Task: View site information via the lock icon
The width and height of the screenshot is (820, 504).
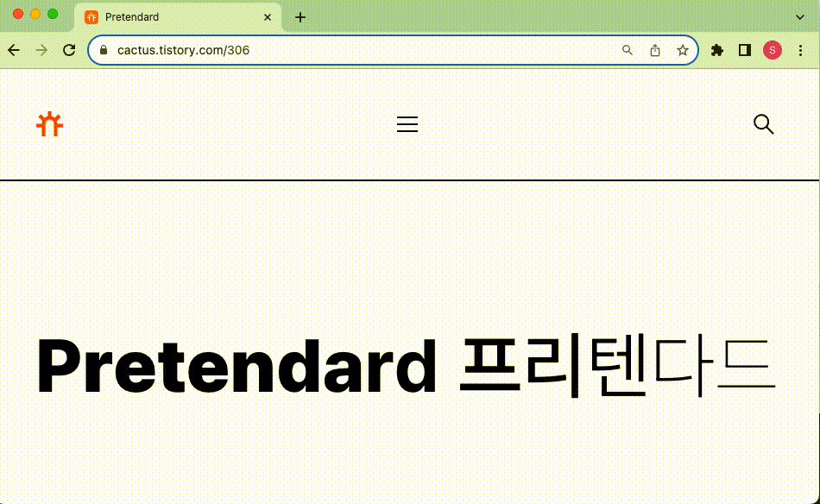Action: pos(104,50)
